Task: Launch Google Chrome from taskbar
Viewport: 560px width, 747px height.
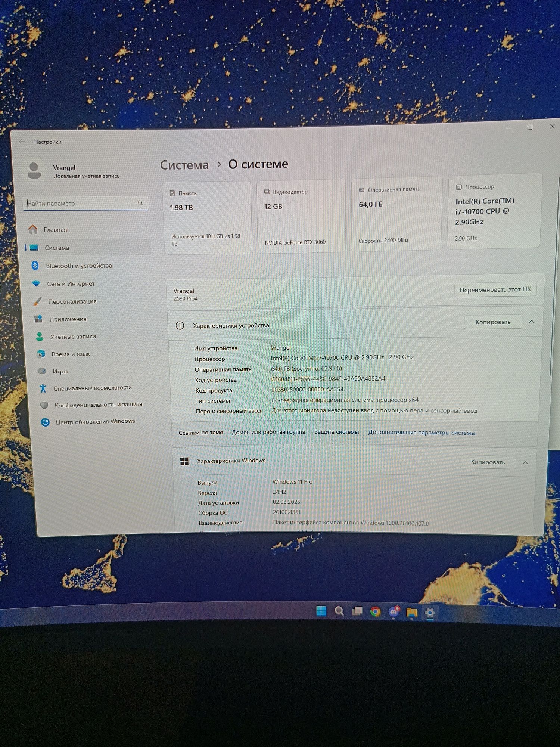Action: click(x=376, y=611)
